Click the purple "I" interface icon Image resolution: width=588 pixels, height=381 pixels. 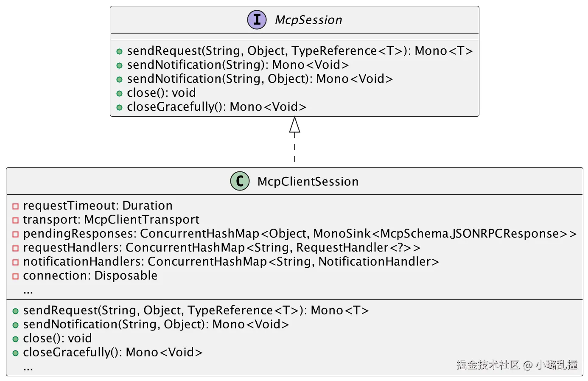tap(257, 20)
